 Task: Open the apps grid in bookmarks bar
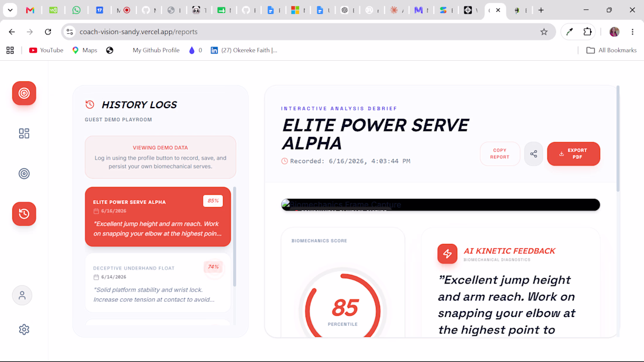(11, 50)
